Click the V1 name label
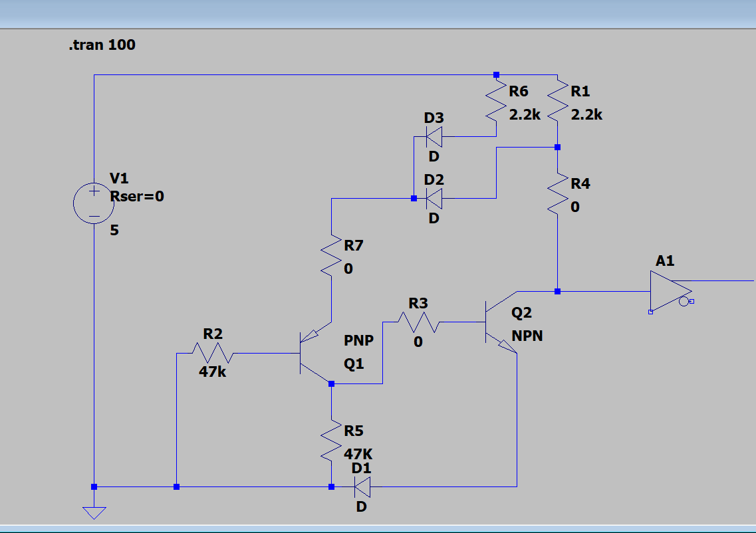 point(119,178)
